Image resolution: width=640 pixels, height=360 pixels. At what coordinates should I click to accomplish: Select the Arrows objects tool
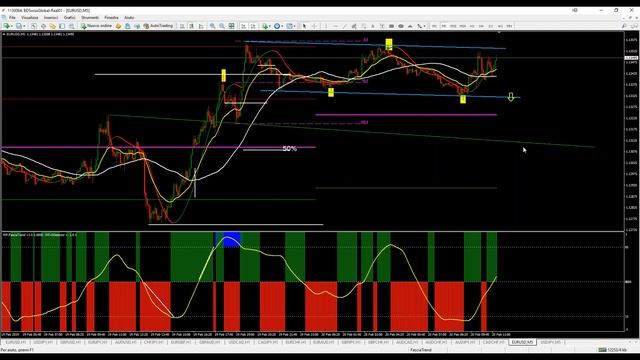[419, 26]
